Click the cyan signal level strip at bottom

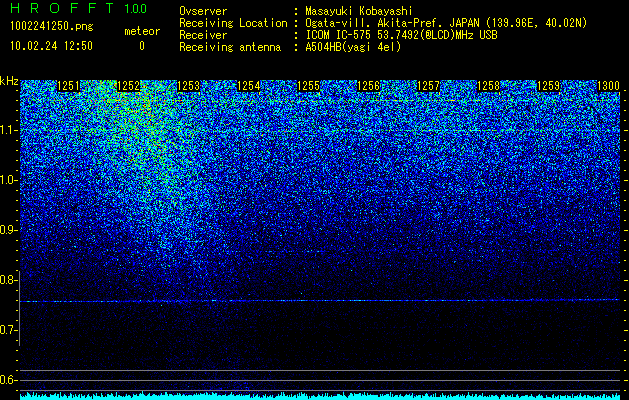coord(320,396)
